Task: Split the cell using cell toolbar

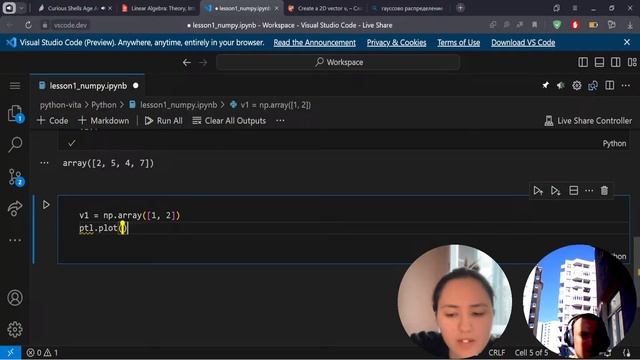Action: [x=573, y=191]
